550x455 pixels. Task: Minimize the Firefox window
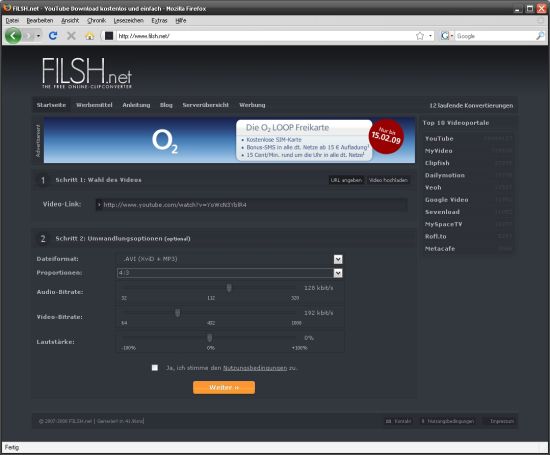pos(517,8)
